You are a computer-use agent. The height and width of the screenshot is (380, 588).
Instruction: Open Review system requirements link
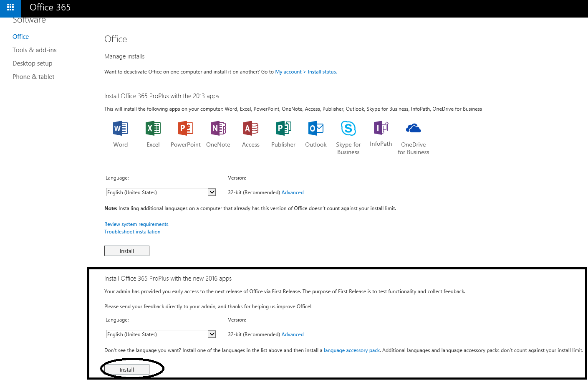[136, 224]
